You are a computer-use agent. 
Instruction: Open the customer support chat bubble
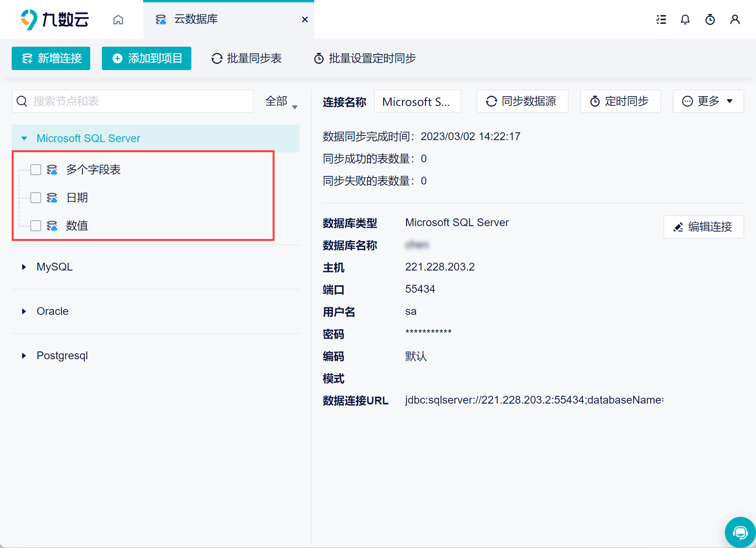740,532
